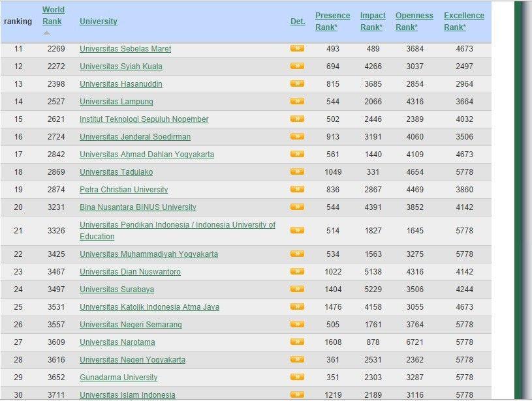The height and width of the screenshot is (401, 532).
Task: Click the World Rank sort arrow indicator
Action: (x=47, y=33)
